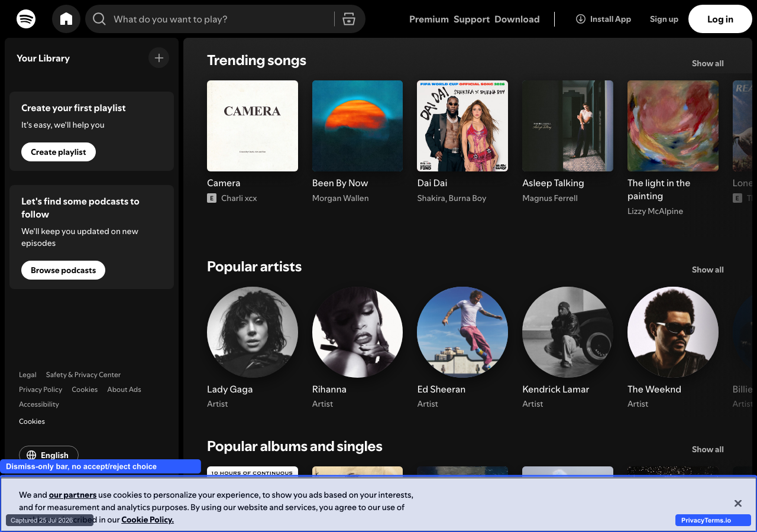Open the Support link
The image size is (757, 532).
click(471, 19)
